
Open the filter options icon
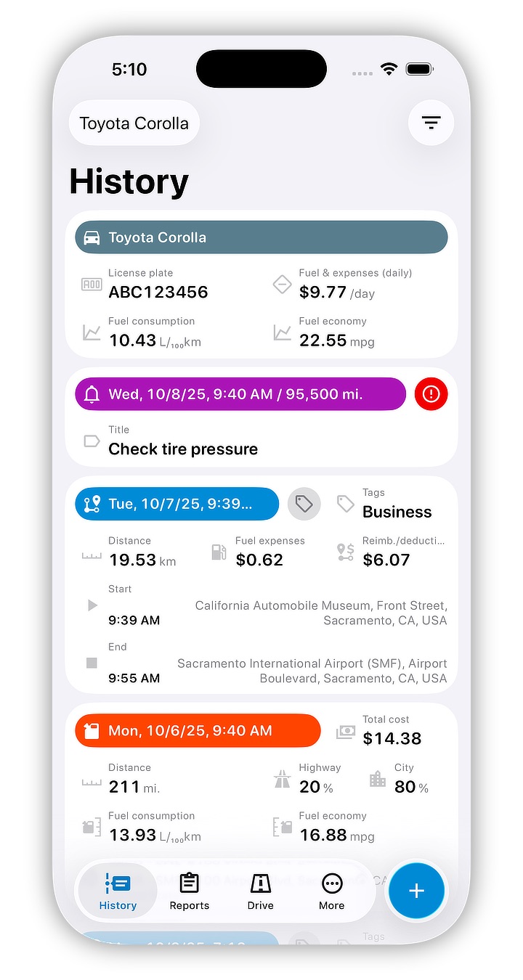point(431,123)
